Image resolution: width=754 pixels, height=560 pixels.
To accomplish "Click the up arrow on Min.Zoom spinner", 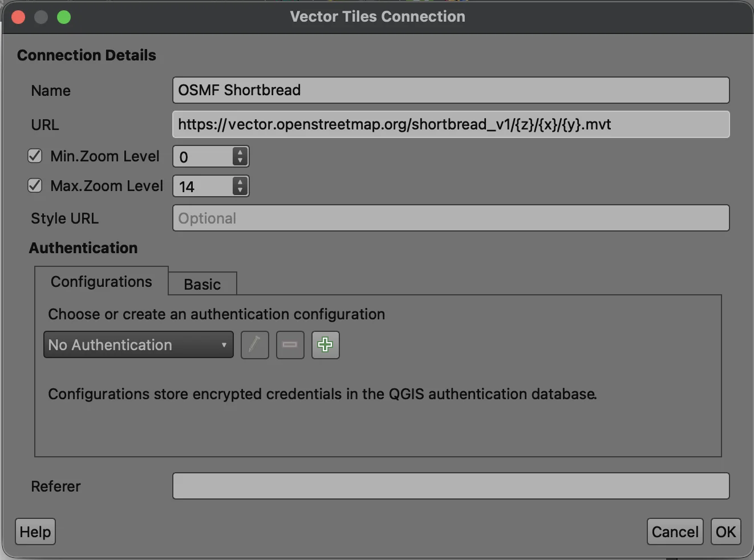I will pyautogui.click(x=240, y=151).
